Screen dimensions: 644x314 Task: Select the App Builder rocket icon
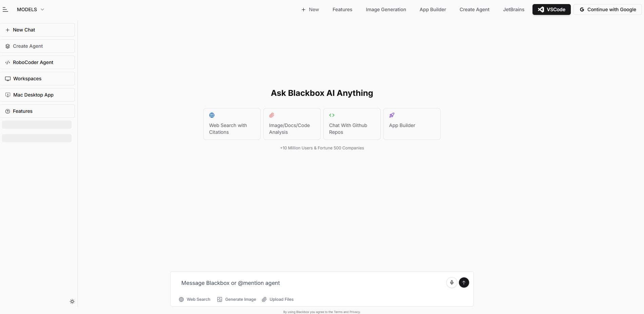pyautogui.click(x=391, y=115)
